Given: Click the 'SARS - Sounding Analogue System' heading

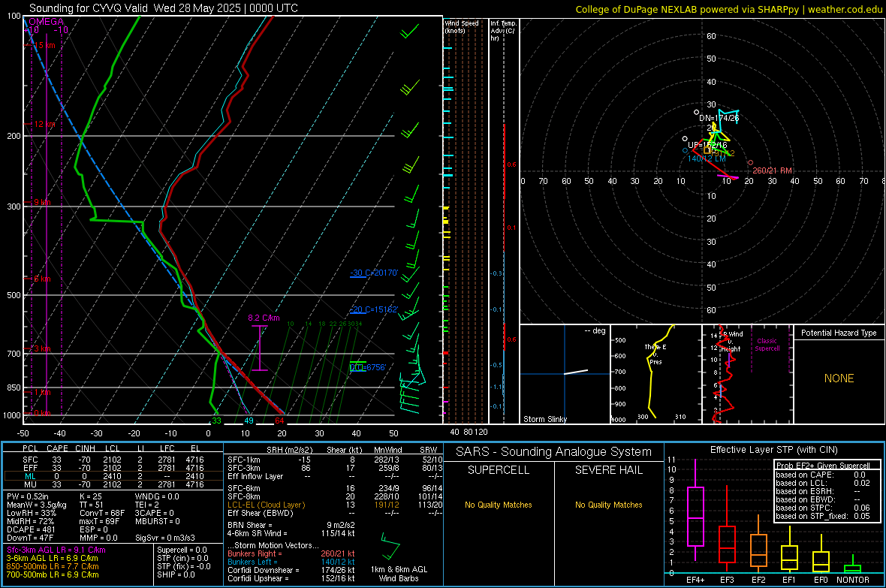Looking at the screenshot, I should [554, 452].
